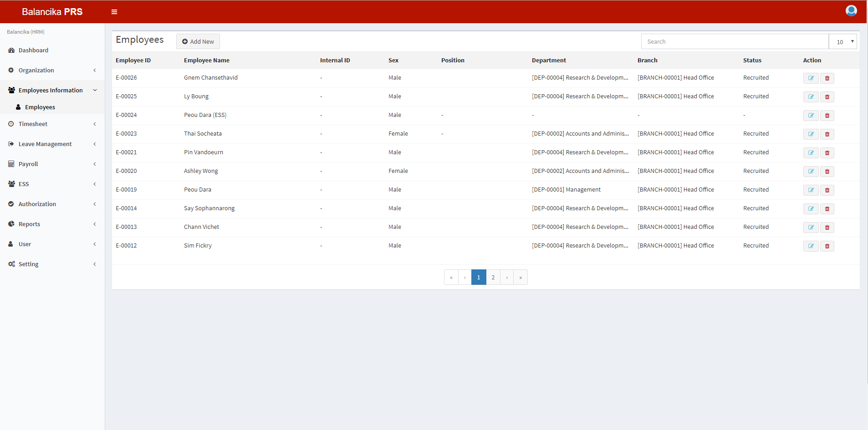The width and height of the screenshot is (868, 430).
Task: Click the Add New employee button
Action: pyautogui.click(x=198, y=41)
